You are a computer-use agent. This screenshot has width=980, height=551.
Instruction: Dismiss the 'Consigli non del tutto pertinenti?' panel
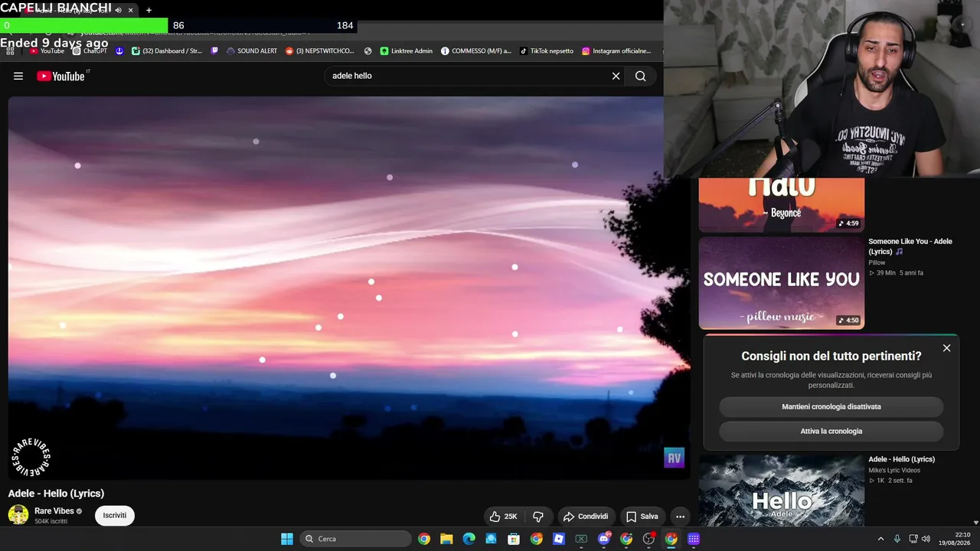click(946, 348)
